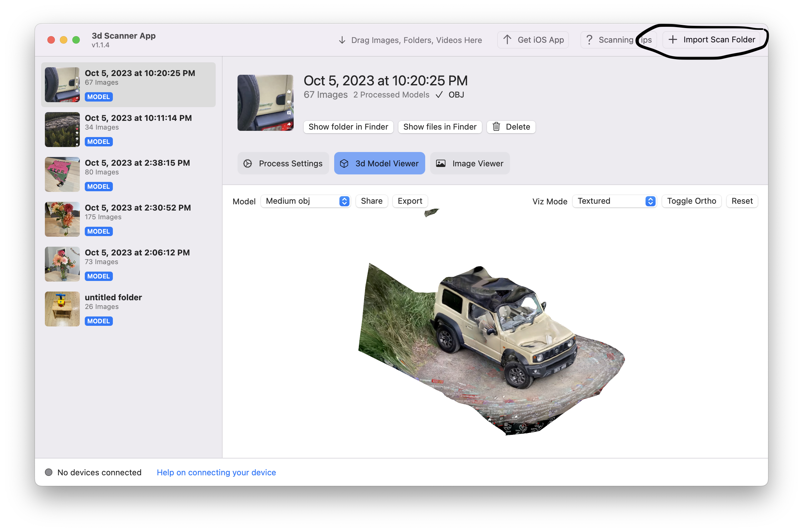Click Show folder in Finder button
The image size is (803, 532).
348,126
